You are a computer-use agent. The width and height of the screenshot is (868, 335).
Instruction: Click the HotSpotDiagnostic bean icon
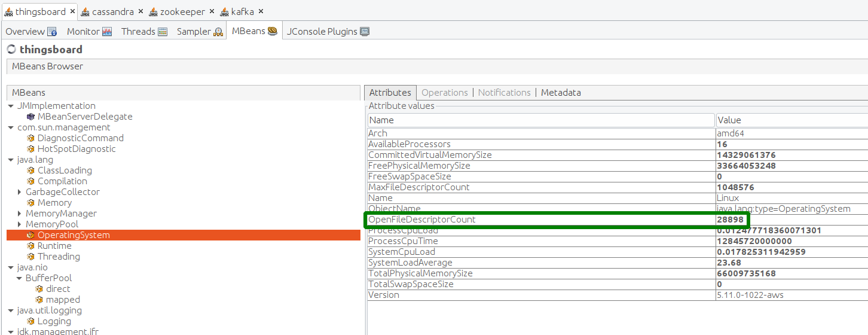31,149
